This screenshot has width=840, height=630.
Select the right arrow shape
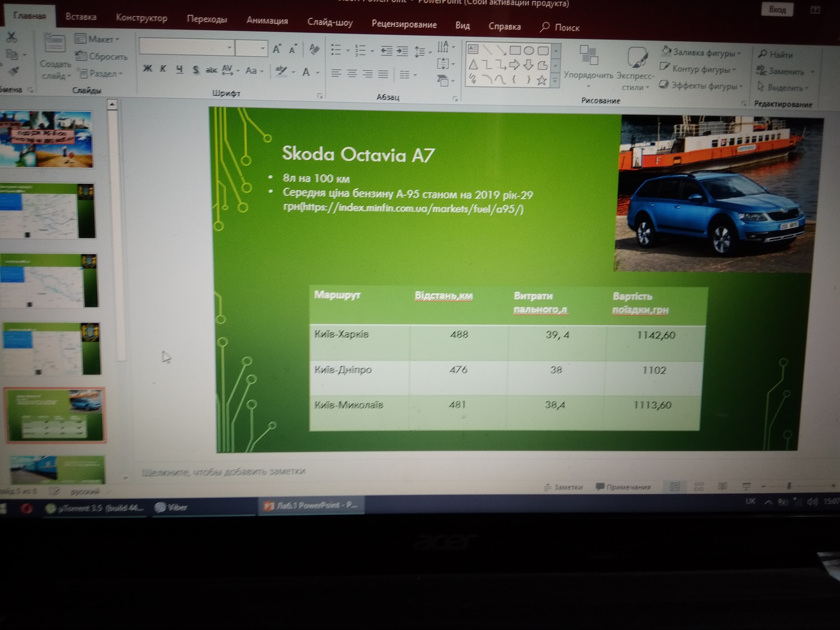[x=514, y=65]
